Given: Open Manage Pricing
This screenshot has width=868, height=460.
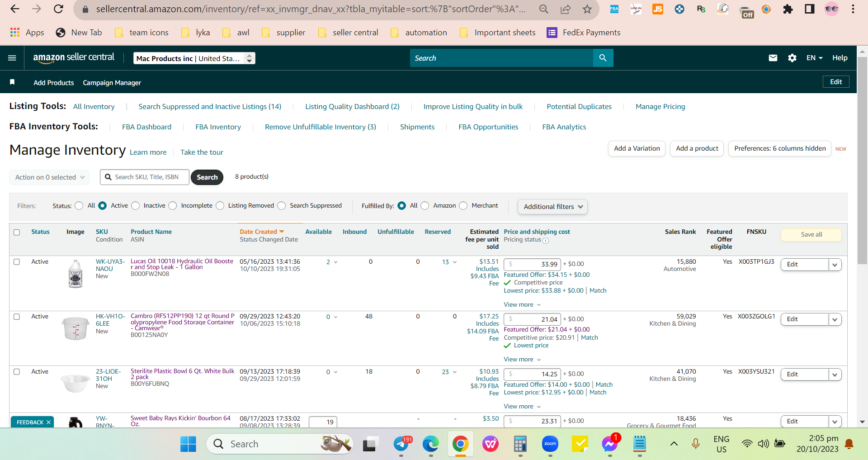Looking at the screenshot, I should click(660, 107).
